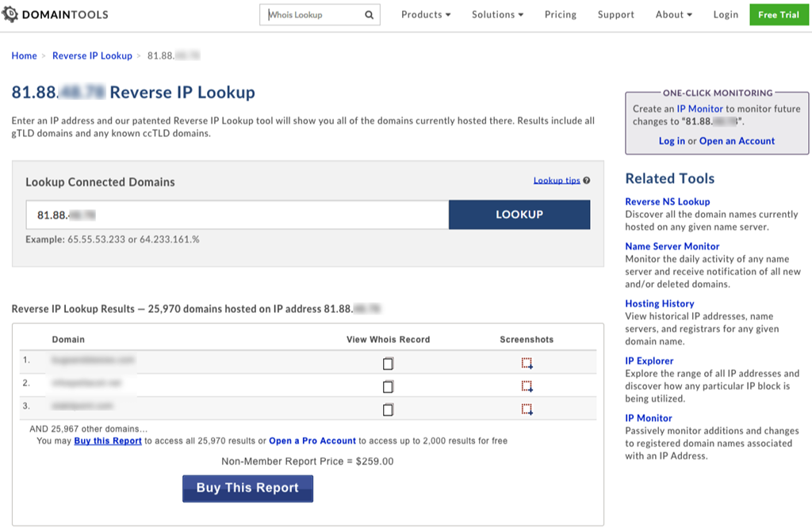This screenshot has height=530, width=812.
Task: Click the 'ONE-CLICK MONITORING' box title
Action: click(718, 93)
